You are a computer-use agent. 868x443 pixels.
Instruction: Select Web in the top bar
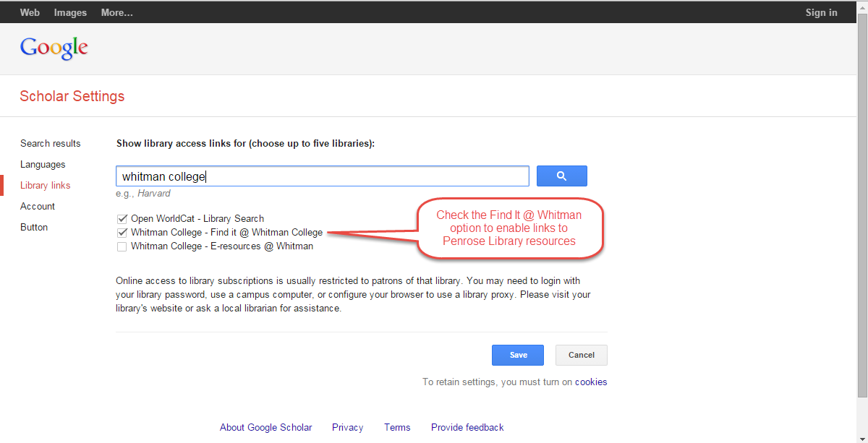pyautogui.click(x=30, y=12)
